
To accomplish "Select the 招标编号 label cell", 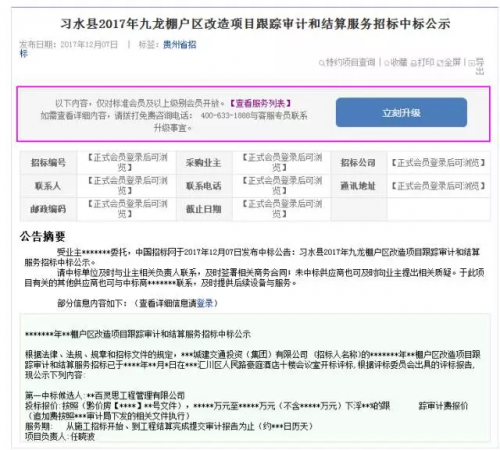I will 48,163.
